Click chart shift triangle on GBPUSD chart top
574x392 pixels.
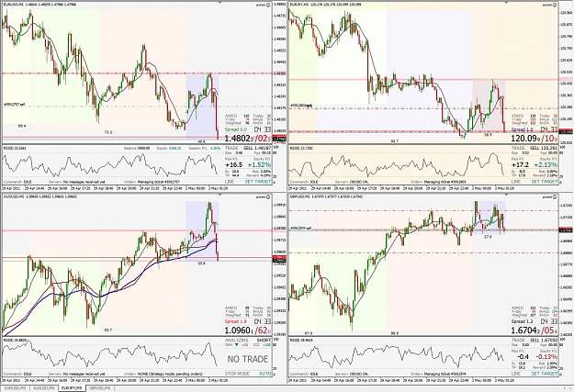pyautogui.click(x=505, y=194)
